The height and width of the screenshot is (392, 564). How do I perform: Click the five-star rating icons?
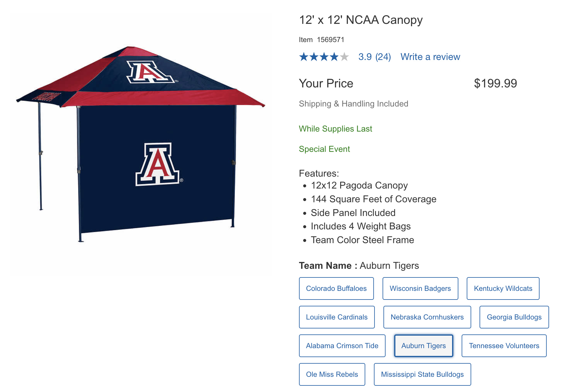[324, 57]
